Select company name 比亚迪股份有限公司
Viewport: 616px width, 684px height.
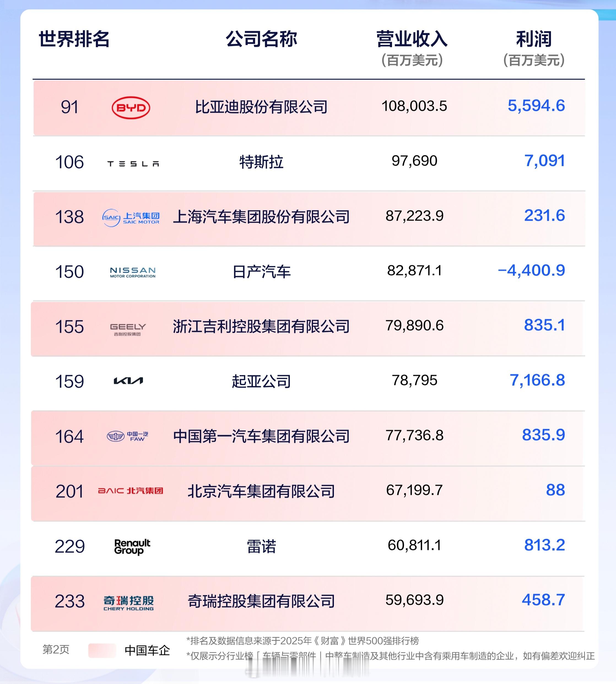pos(261,107)
